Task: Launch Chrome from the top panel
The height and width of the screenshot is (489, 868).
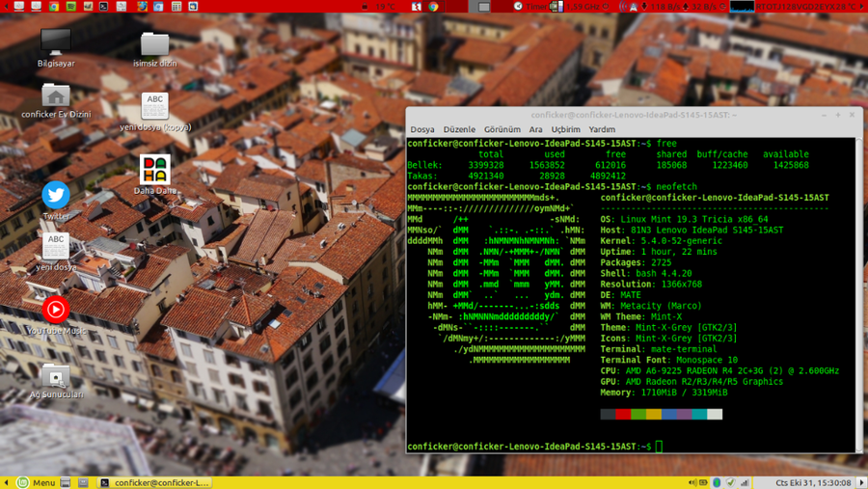Action: click(x=54, y=7)
